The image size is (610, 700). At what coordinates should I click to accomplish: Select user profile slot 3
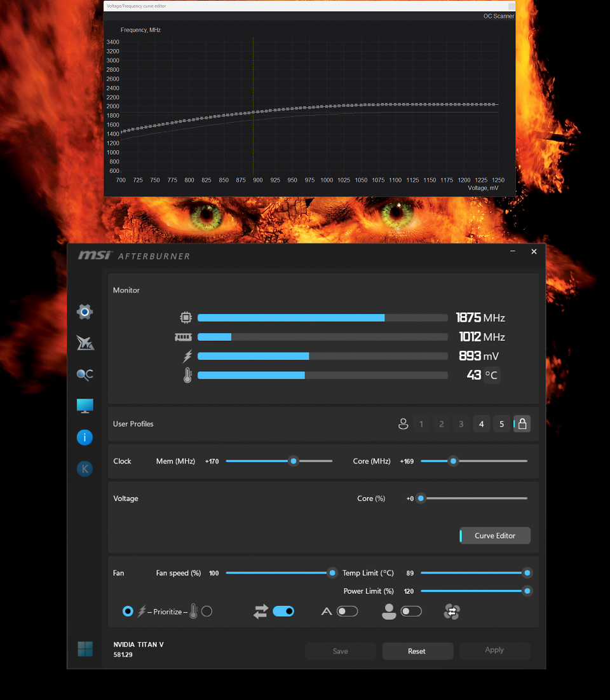(461, 423)
